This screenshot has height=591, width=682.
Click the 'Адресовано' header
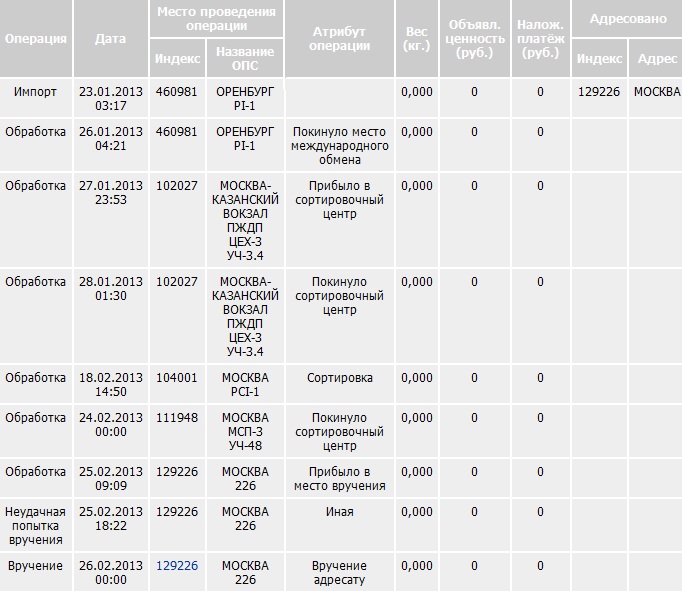tap(628, 19)
